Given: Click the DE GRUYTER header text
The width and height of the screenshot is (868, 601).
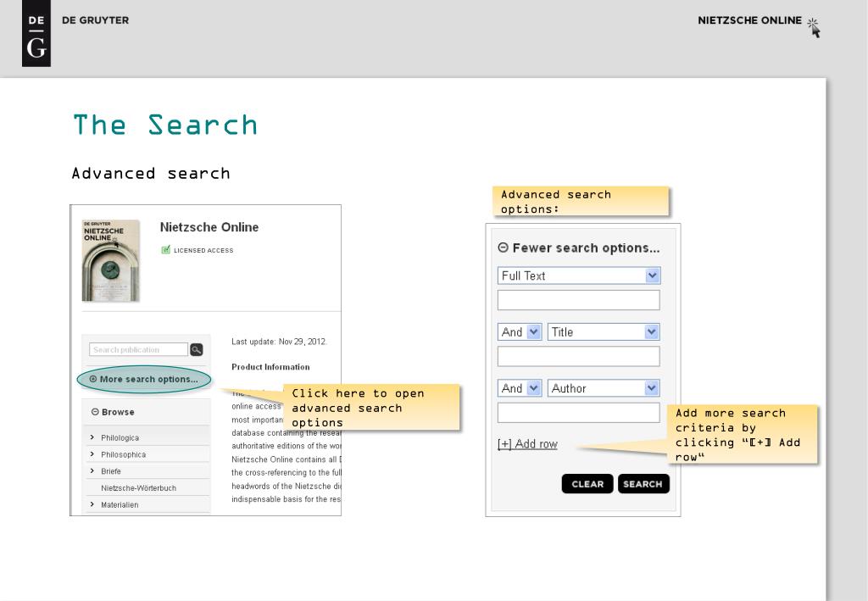Looking at the screenshot, I should point(95,20).
